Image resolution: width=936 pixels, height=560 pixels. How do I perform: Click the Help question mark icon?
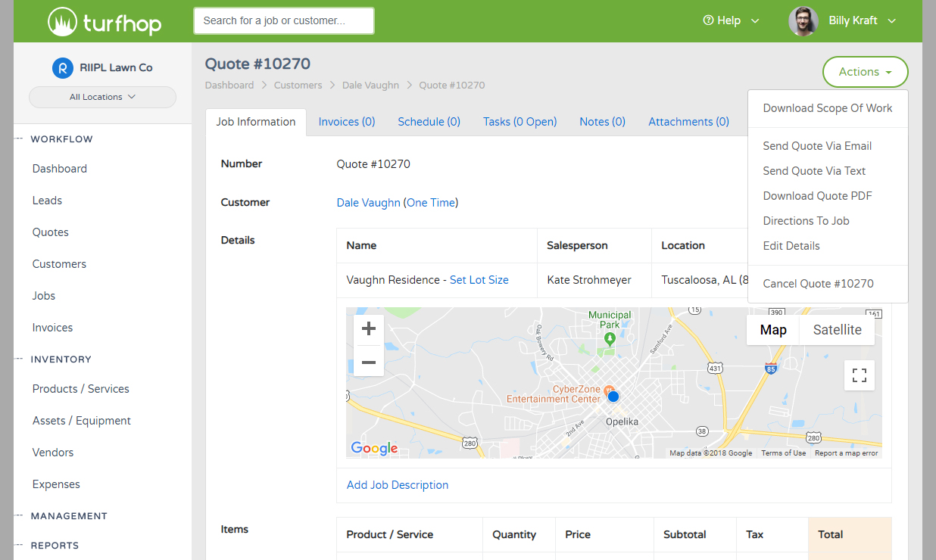click(x=708, y=20)
